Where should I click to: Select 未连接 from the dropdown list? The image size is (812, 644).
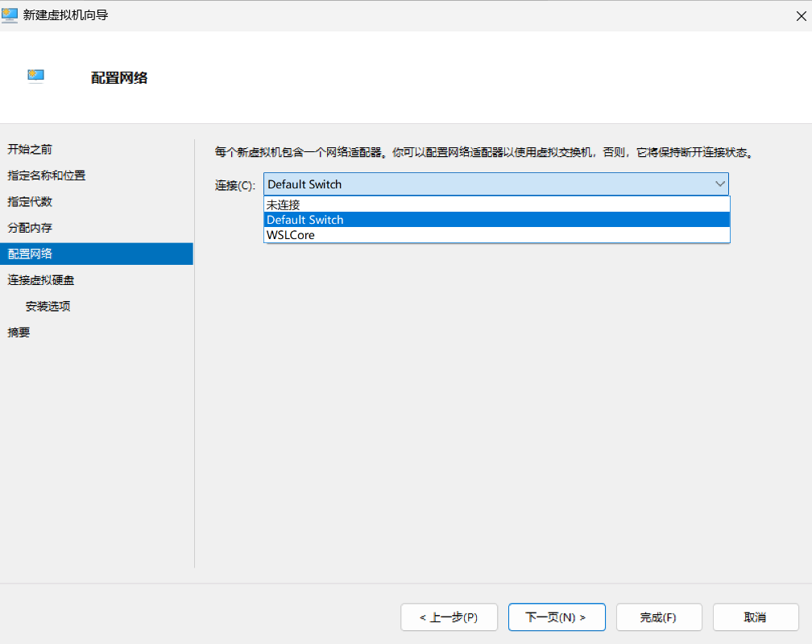(x=496, y=204)
